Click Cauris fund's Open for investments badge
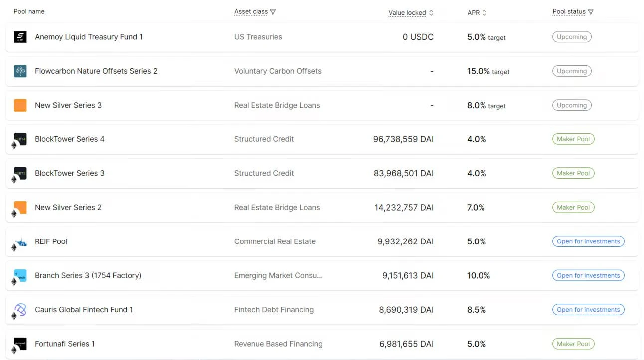 click(x=588, y=310)
